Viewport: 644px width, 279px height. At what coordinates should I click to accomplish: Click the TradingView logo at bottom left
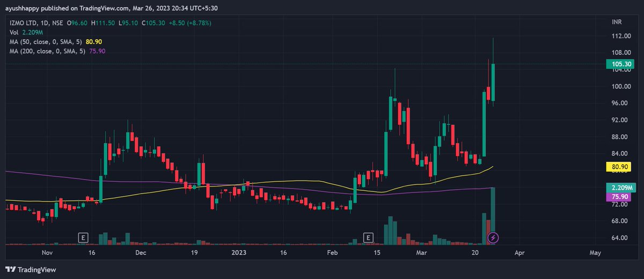[x=31, y=269]
